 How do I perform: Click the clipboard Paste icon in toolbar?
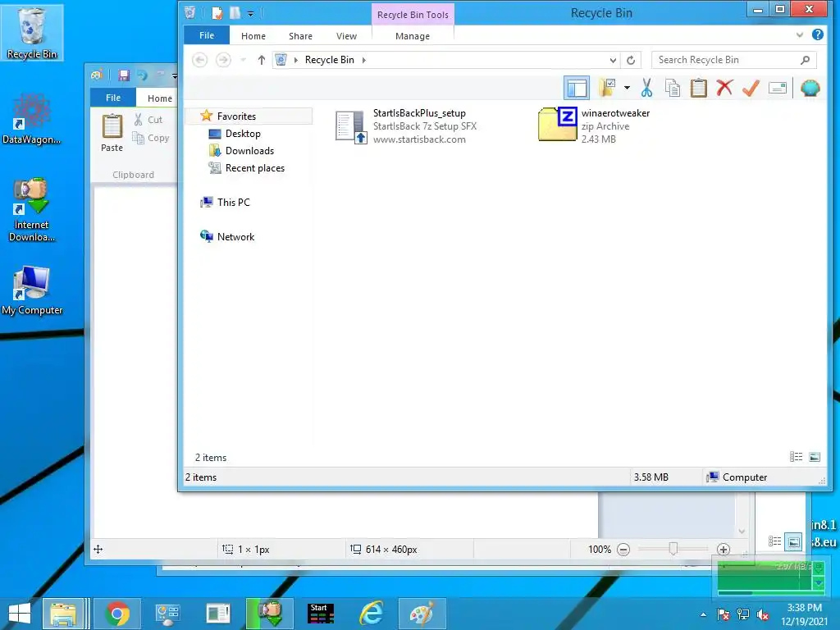699,88
